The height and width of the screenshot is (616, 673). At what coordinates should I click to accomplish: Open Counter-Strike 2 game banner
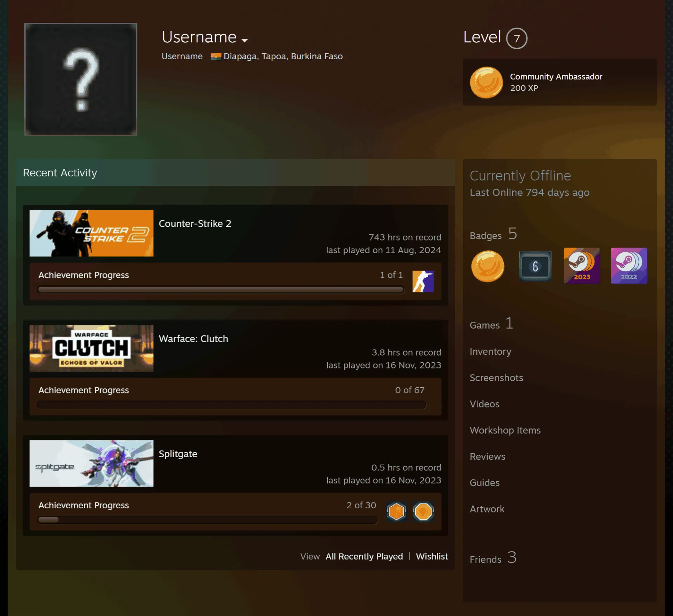coord(91,233)
